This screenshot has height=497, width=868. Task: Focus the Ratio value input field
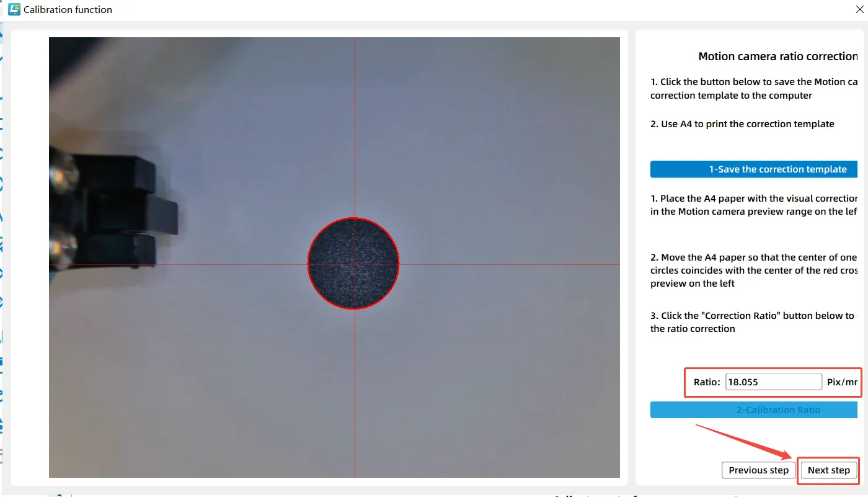point(773,382)
